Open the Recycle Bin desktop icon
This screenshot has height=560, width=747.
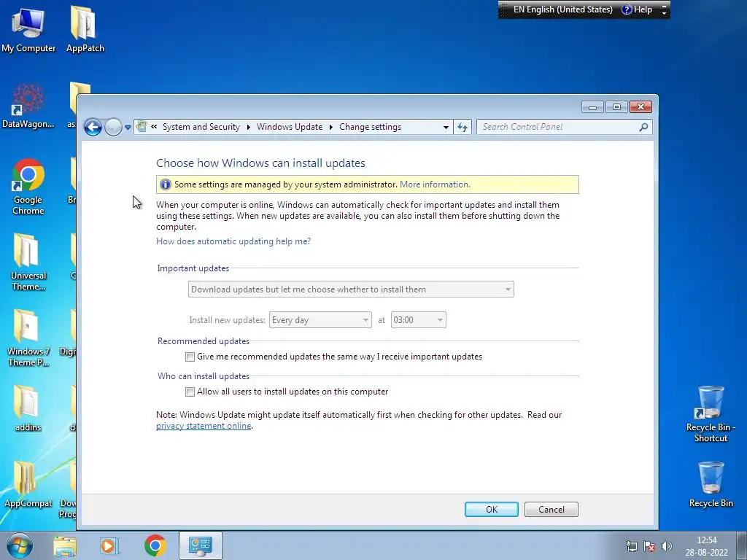[x=711, y=485]
